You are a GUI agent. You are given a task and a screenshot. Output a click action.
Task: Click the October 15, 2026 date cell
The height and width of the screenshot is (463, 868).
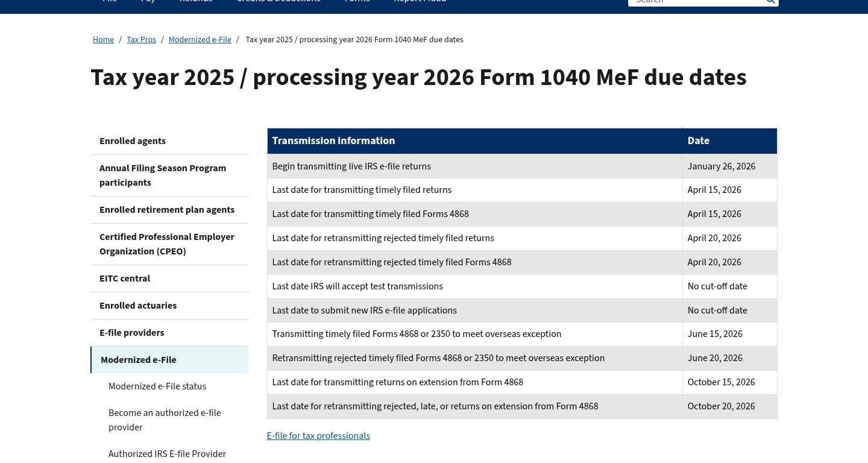(x=730, y=383)
